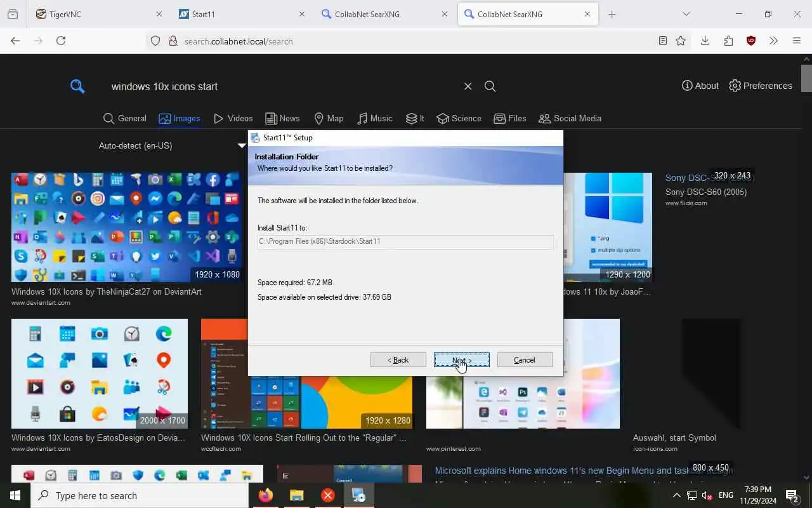
Task: Show more toolbar tools chevron
Action: point(773,41)
